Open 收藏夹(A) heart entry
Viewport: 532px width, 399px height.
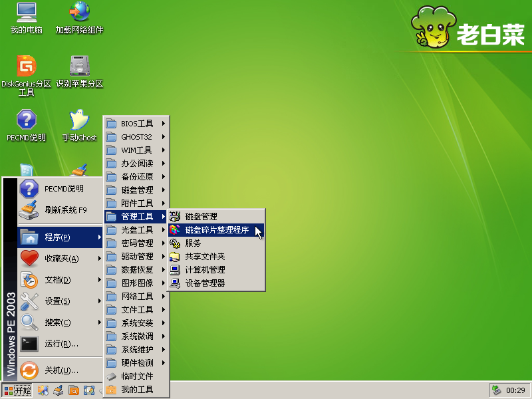pyautogui.click(x=60, y=259)
